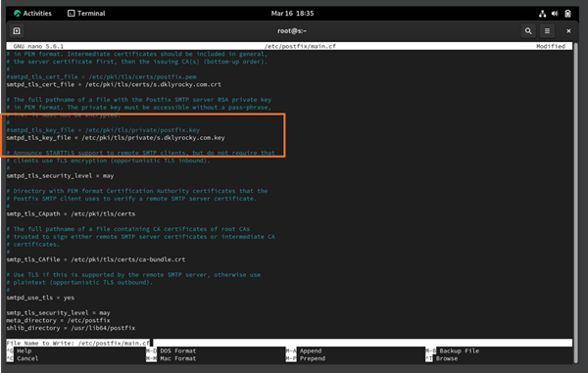Viewport: 588px width, 373px height.
Task: Open the Activities overview
Action: pyautogui.click(x=32, y=14)
